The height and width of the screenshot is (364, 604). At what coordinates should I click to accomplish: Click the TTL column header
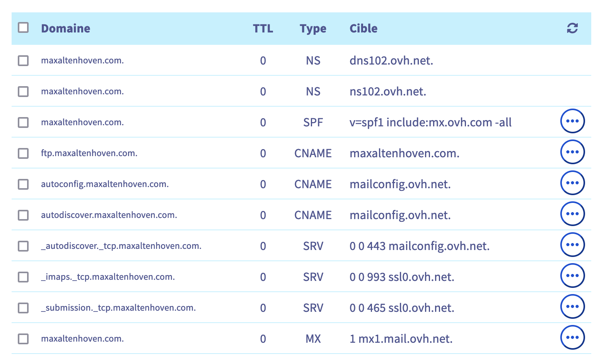click(263, 29)
